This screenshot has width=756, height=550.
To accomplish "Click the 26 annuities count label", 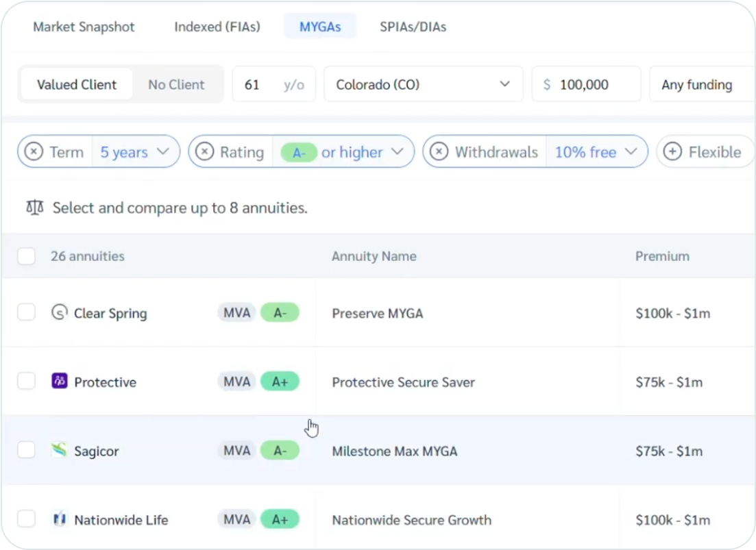I will 87,255.
